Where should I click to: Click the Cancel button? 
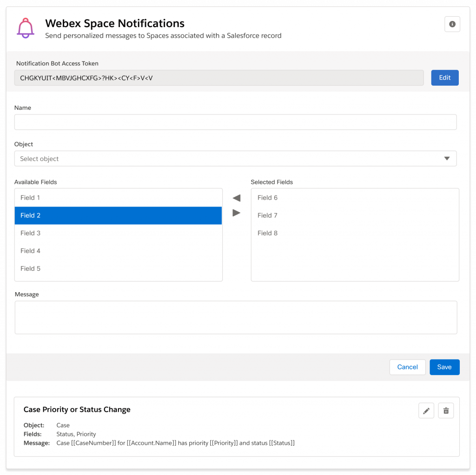click(x=407, y=367)
